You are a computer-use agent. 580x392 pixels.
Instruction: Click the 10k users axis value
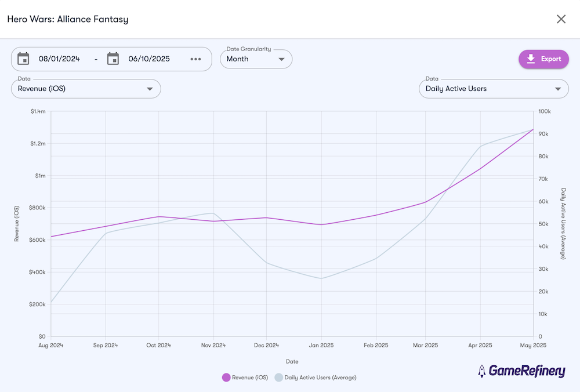[x=543, y=314]
